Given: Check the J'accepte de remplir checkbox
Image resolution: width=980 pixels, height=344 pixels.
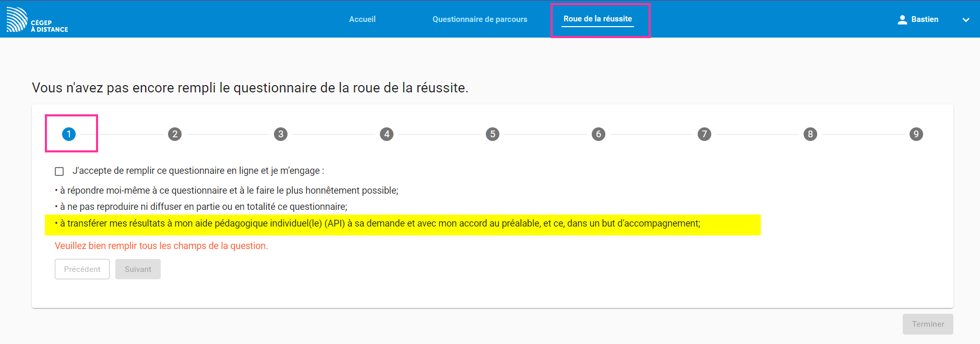Looking at the screenshot, I should click(59, 171).
